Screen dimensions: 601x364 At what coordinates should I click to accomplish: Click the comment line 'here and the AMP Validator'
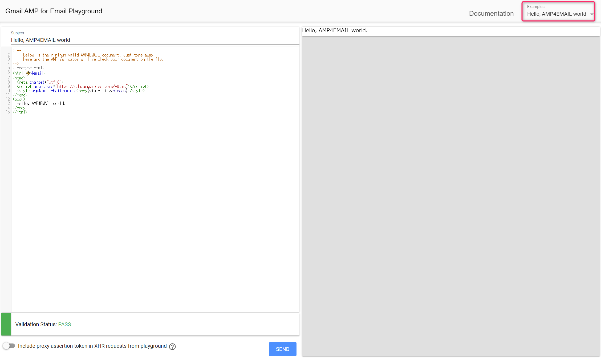(93, 59)
